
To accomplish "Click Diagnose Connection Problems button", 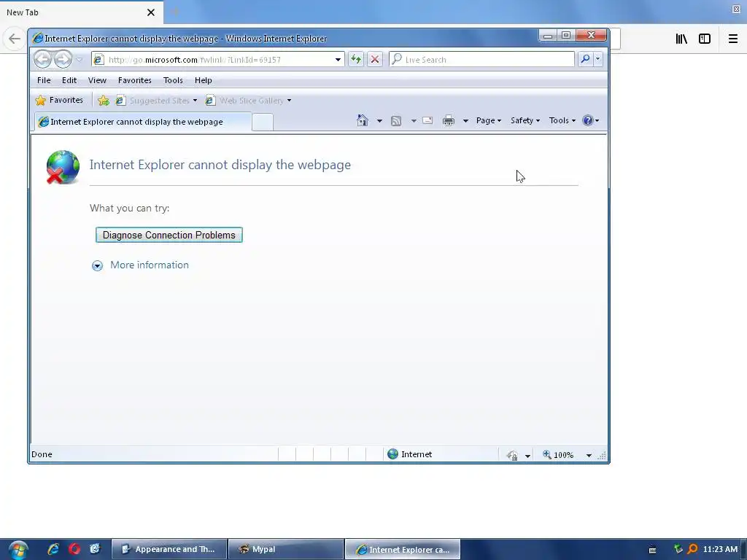I will pyautogui.click(x=169, y=235).
